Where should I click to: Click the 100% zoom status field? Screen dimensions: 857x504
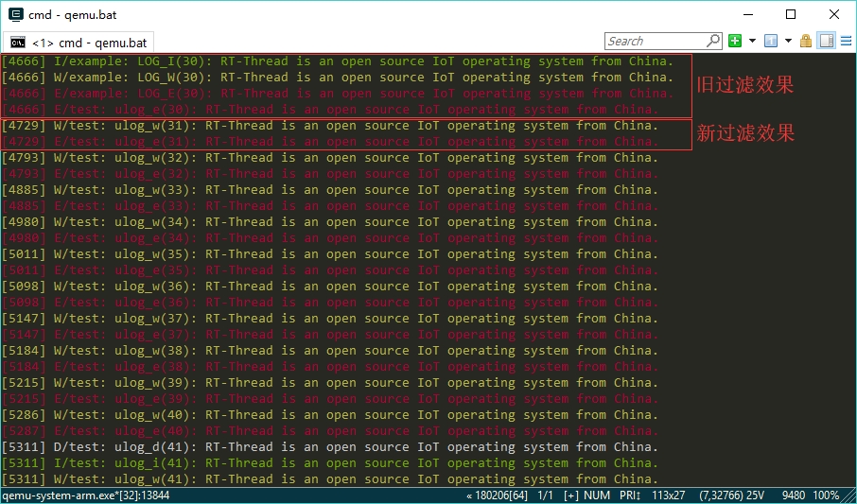pyautogui.click(x=826, y=495)
